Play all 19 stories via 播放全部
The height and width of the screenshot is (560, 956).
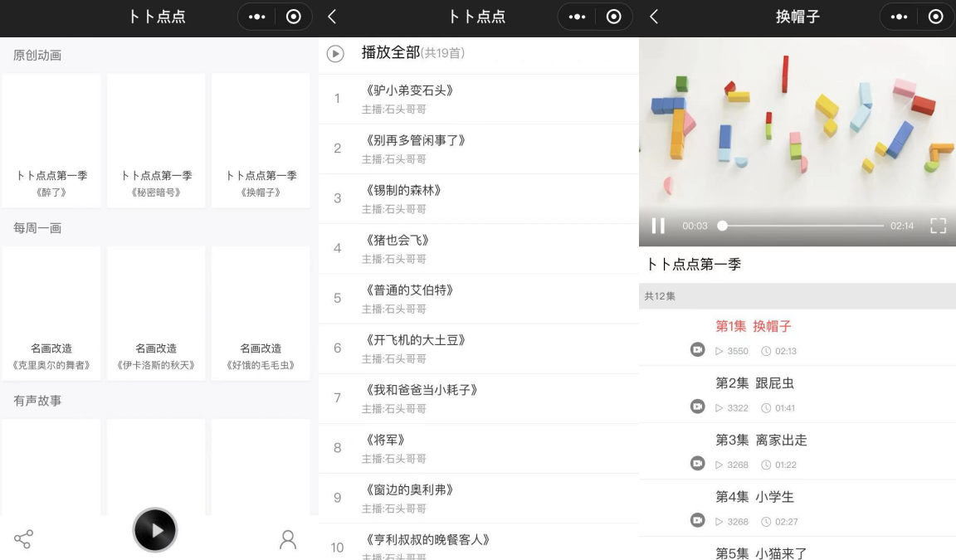point(412,53)
